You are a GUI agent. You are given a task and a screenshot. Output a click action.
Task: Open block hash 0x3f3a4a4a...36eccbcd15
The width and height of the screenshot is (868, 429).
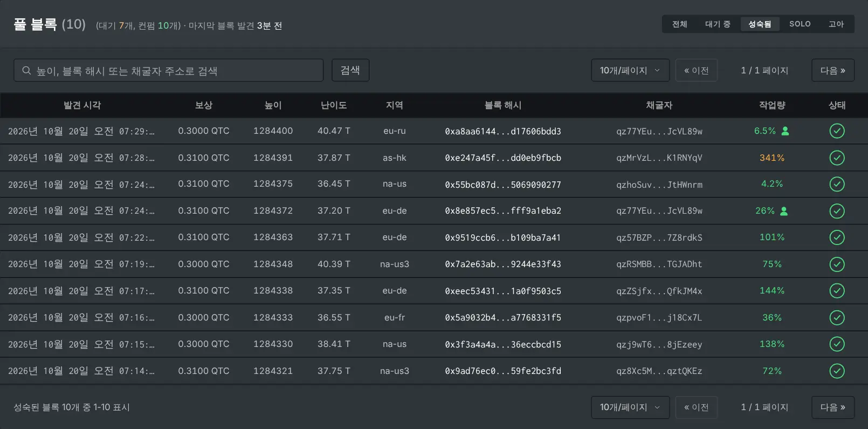[503, 344]
